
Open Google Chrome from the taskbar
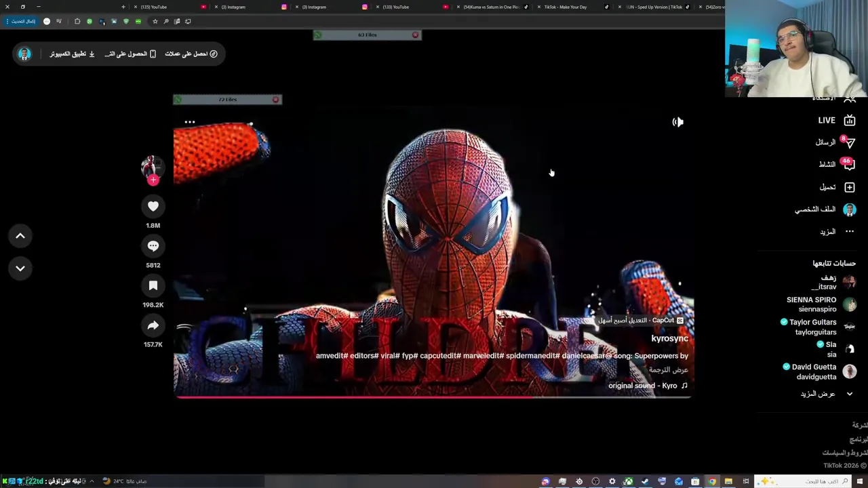[712, 481]
